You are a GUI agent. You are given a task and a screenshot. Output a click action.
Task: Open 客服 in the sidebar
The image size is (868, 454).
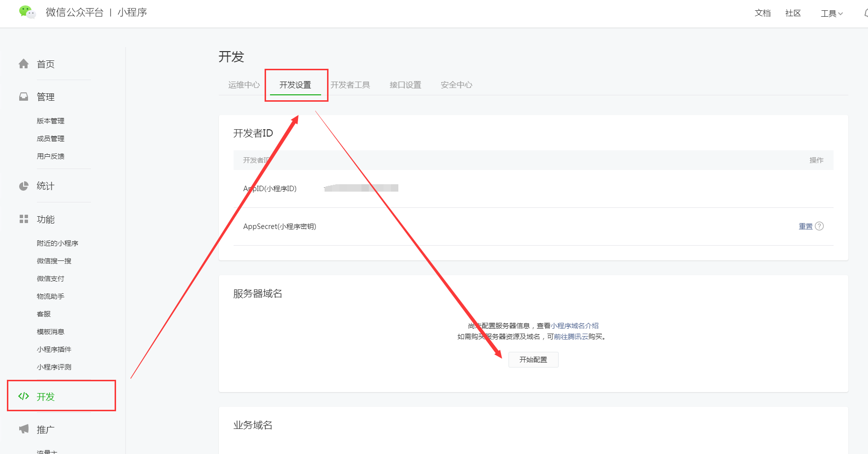(x=44, y=314)
